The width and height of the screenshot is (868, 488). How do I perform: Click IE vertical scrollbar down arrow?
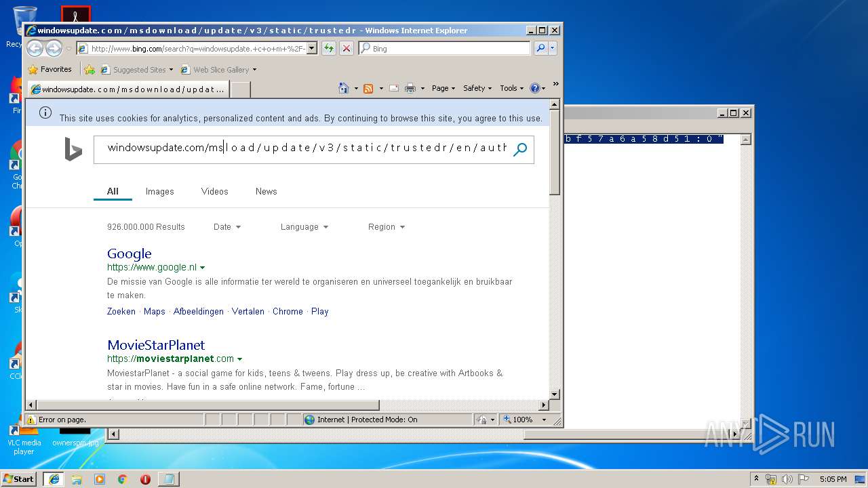[x=555, y=394]
